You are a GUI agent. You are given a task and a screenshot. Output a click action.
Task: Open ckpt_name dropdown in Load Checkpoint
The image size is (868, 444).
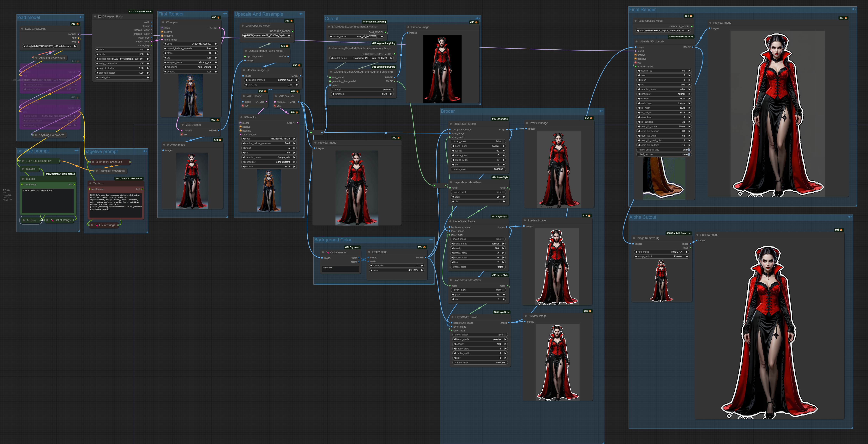[50, 46]
